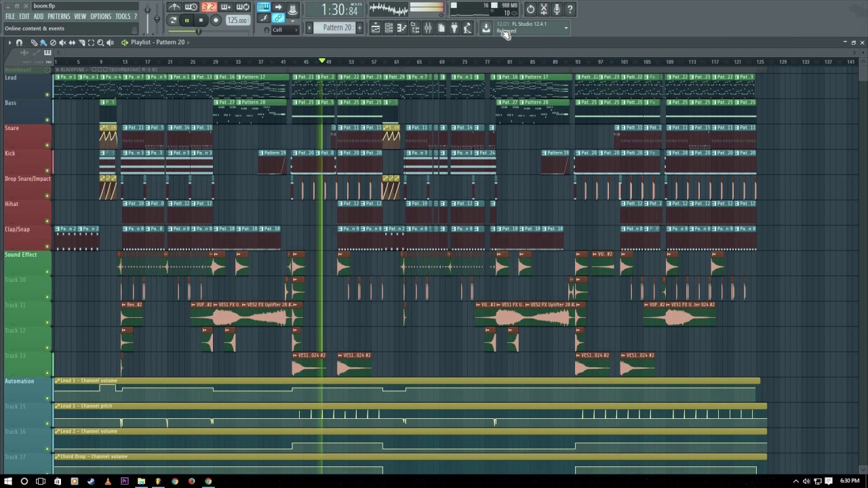The width and height of the screenshot is (868, 488).
Task: Mute the Lead track green light
Action: click(47, 94)
